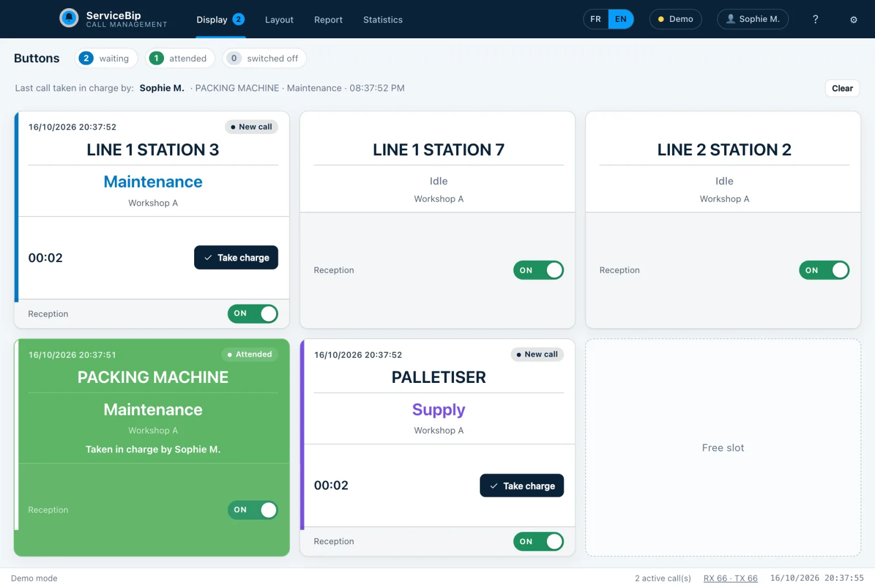The width and height of the screenshot is (875, 588).
Task: Click the Demo mode pill button
Action: click(x=675, y=19)
